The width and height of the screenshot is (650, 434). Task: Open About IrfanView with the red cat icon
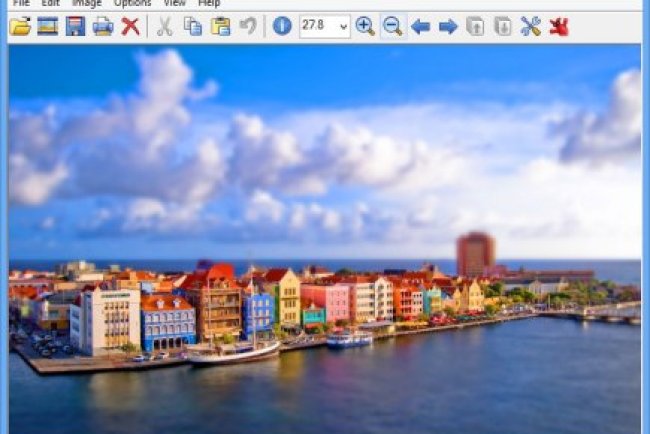click(x=559, y=27)
